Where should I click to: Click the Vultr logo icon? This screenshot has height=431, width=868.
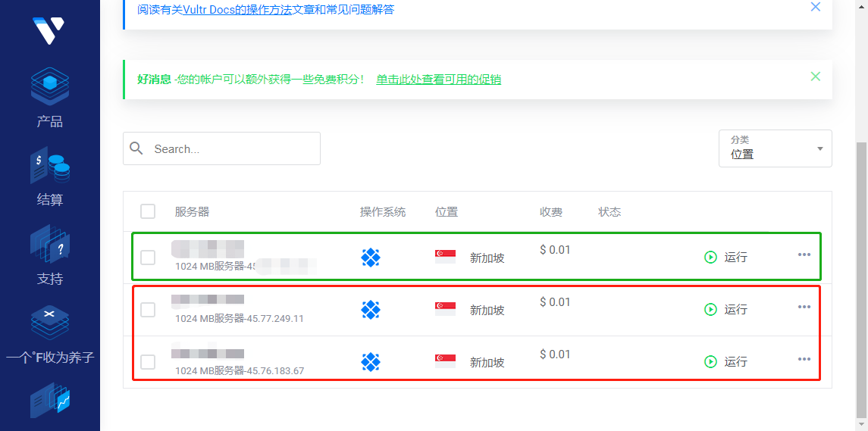tap(49, 30)
